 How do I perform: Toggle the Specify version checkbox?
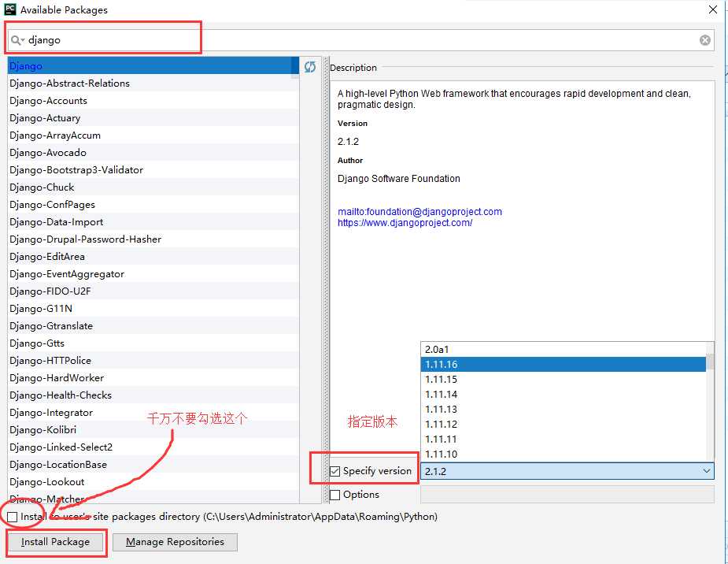click(x=334, y=471)
